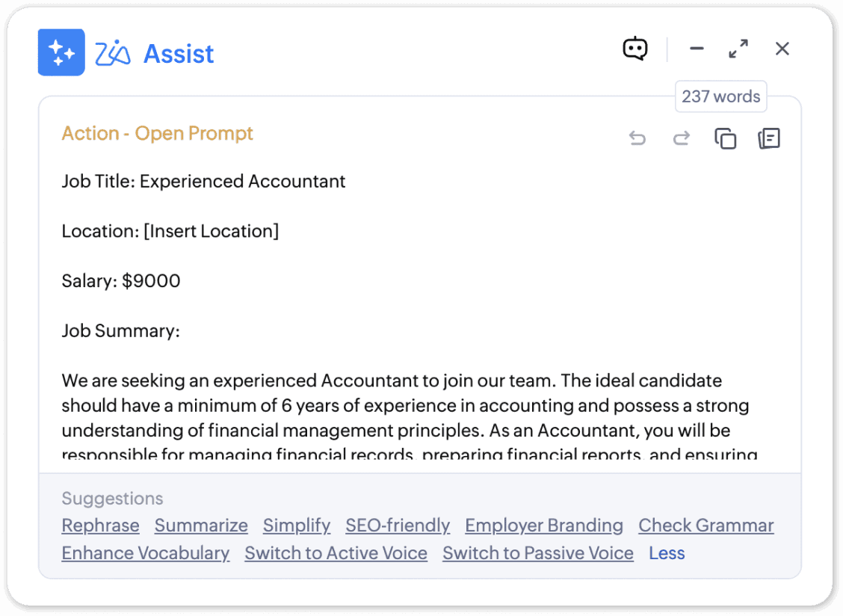Open the Rephrase suggestion

(x=100, y=526)
